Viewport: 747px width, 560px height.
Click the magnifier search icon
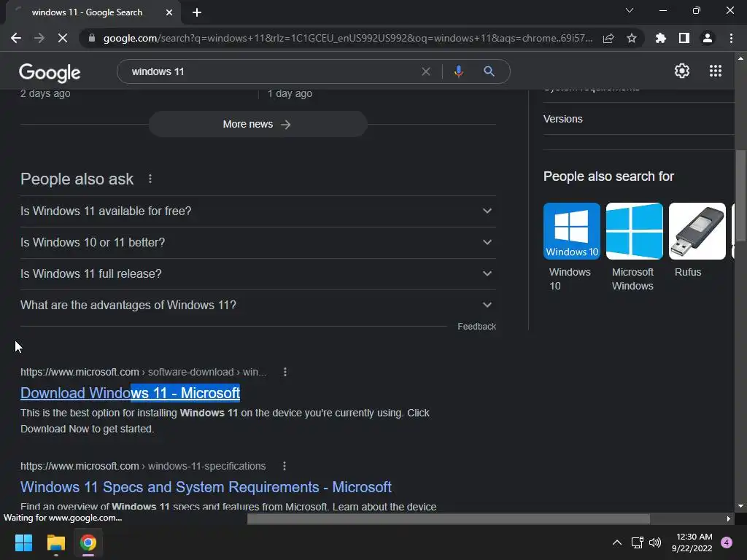[489, 71]
